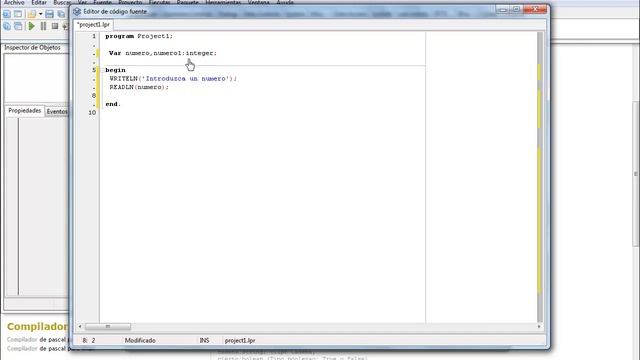Click the 'Compilador' heading in background page

[37, 327]
